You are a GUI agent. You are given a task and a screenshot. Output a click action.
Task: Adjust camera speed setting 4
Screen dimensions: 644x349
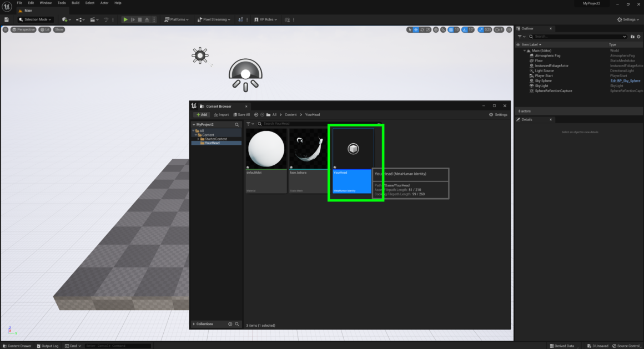pos(499,29)
